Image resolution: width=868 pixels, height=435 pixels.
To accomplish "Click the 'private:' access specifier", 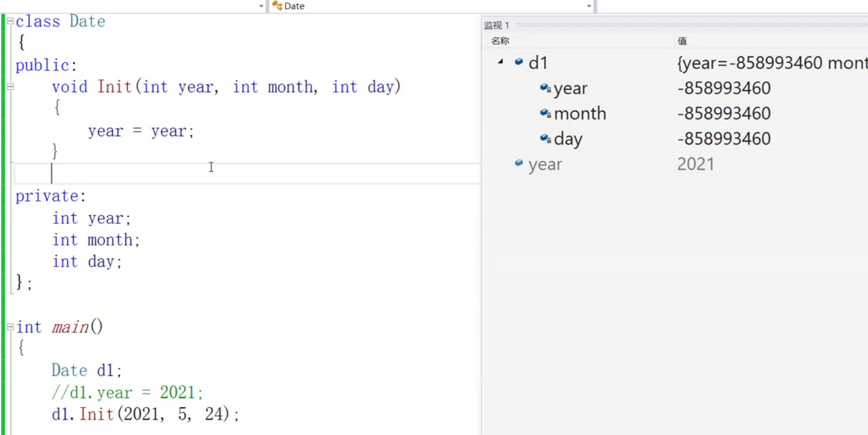I will (51, 196).
